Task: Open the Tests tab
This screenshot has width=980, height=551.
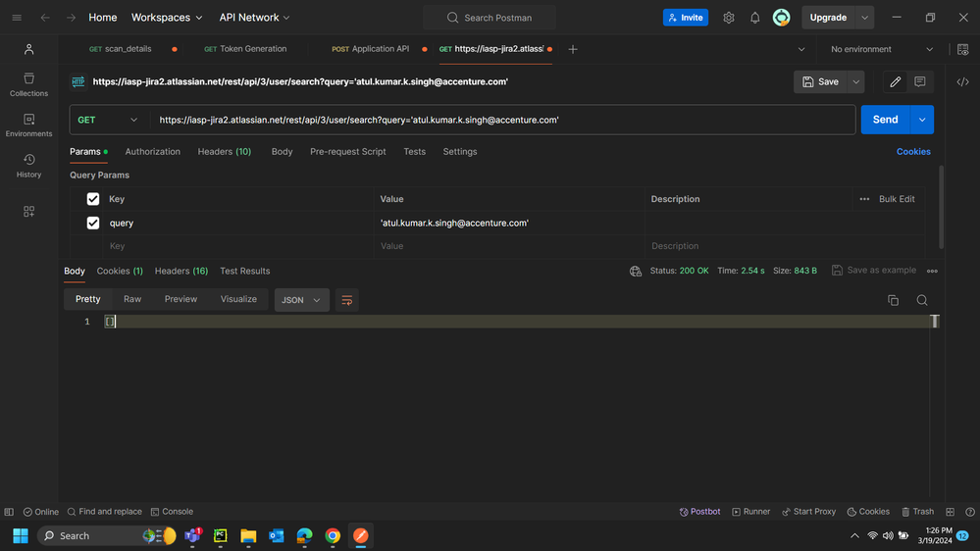Action: 414,152
